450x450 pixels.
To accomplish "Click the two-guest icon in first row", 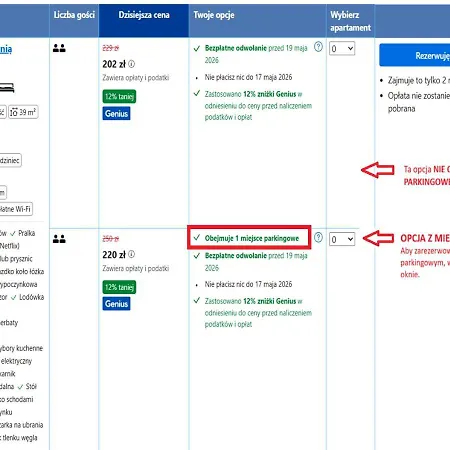I will (x=59, y=48).
